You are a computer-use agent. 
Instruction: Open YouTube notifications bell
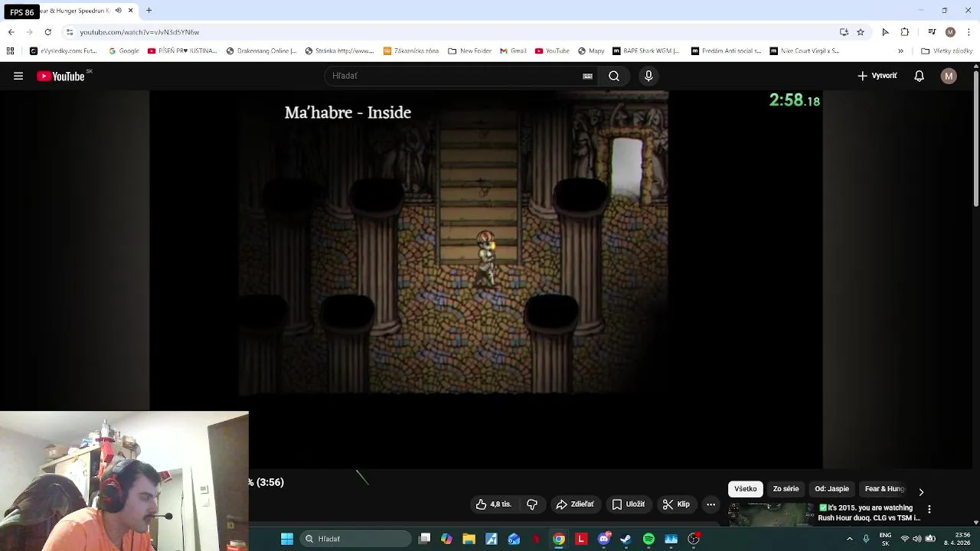coord(919,76)
